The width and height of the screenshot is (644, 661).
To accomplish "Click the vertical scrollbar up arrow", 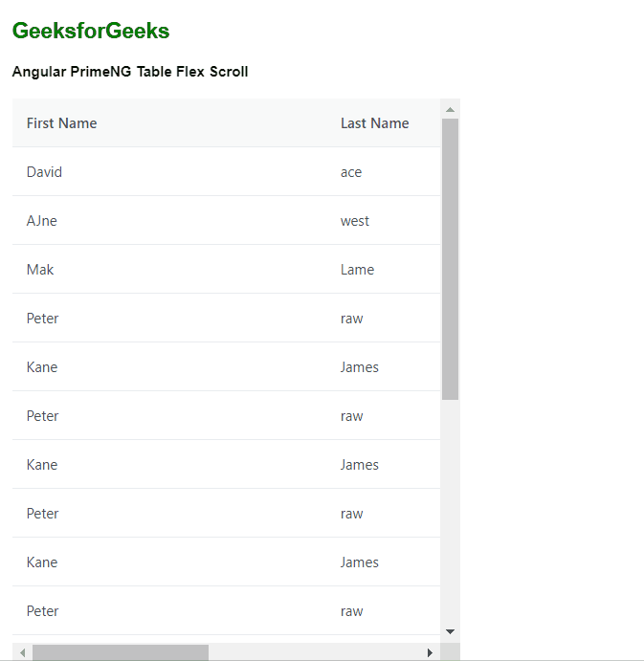I will click(450, 109).
